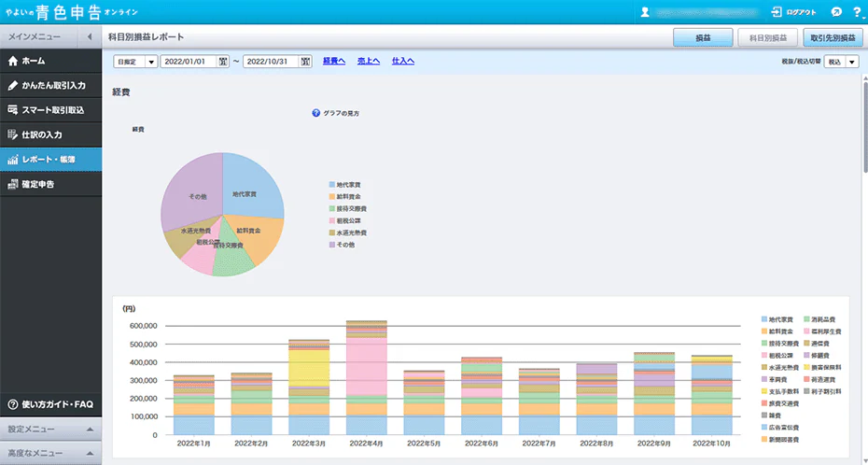This screenshot has height=465, width=868.
Task: Switch to the 取引先別損益 report
Action: [x=833, y=37]
